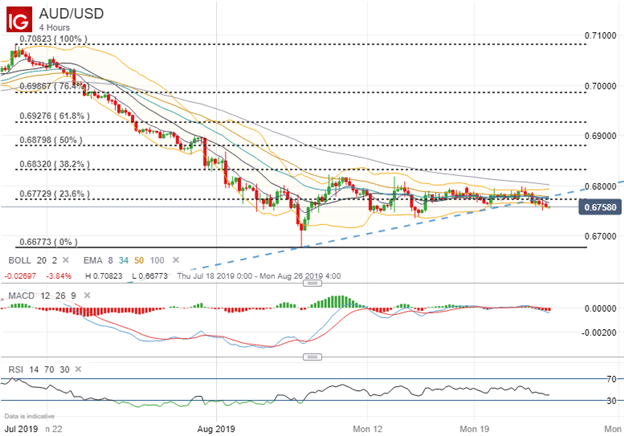
Task: Click the MACD 0.00000 axis value
Action: (x=600, y=309)
